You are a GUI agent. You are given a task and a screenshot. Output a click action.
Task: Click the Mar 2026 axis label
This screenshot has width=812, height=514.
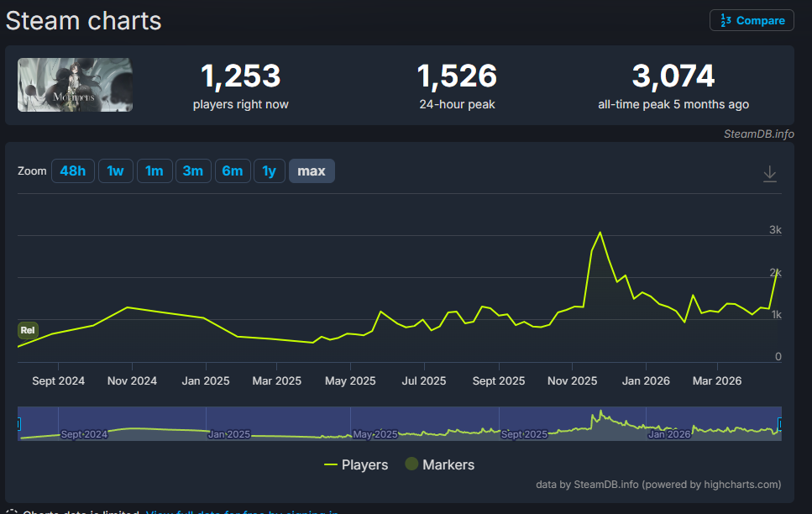717,380
